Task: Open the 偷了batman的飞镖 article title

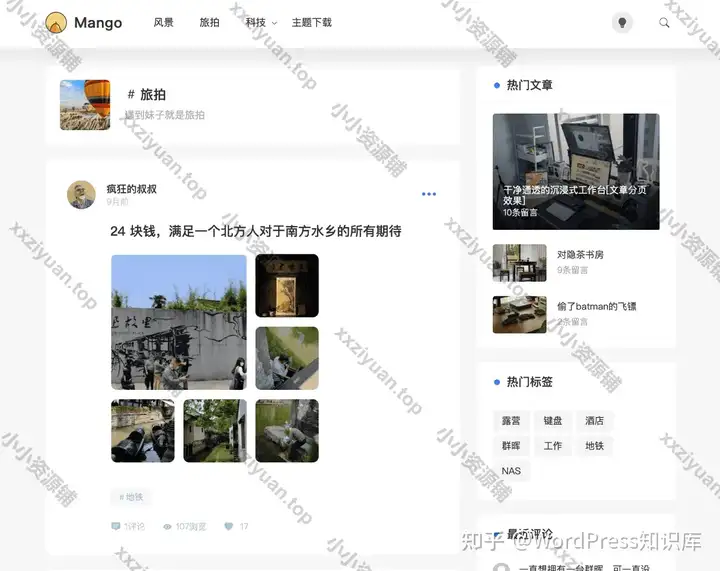Action: pyautogui.click(x=596, y=306)
